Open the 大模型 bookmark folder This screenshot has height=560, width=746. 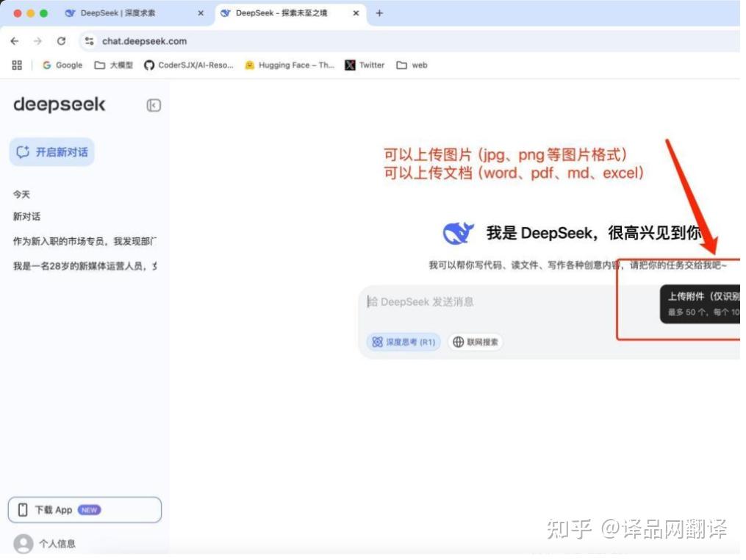point(114,65)
